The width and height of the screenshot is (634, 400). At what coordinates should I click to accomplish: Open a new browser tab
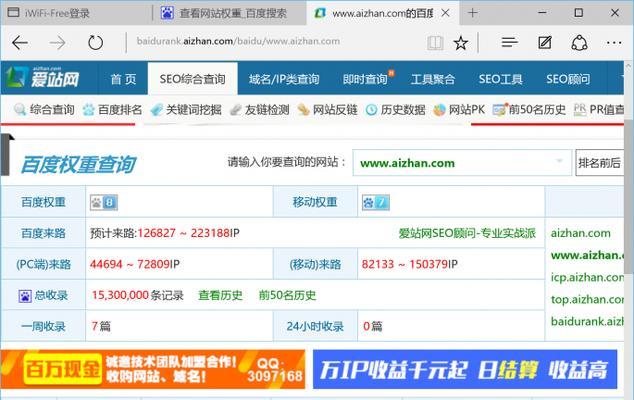(x=472, y=13)
